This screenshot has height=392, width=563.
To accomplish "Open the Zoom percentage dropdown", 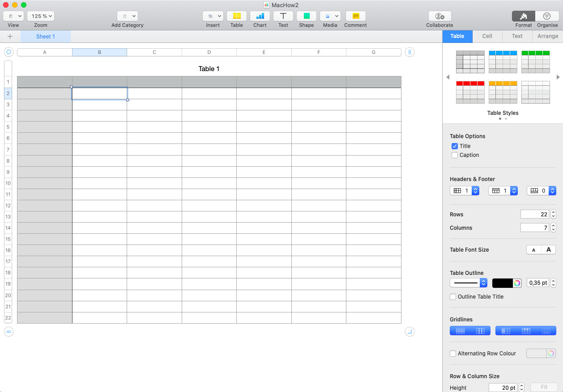I will (40, 16).
